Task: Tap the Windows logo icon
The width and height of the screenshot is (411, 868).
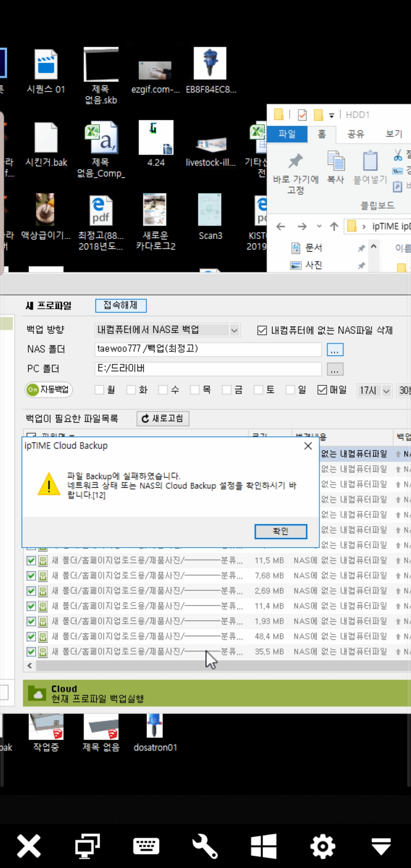Action: coord(264,846)
